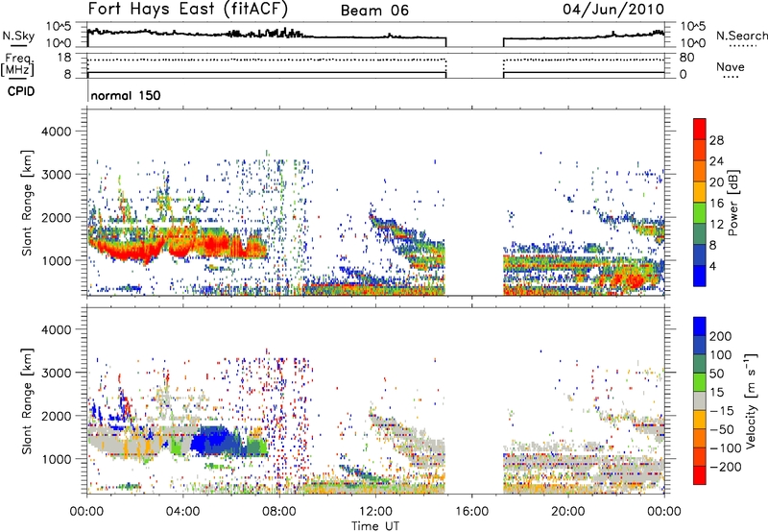
Task: Click the power panel 'Slant Range [km]' label
Action: 27,203
